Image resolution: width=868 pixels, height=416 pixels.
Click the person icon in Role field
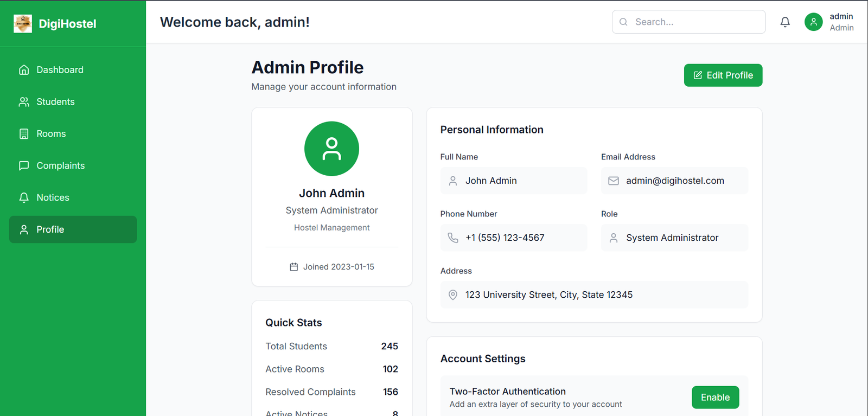tap(614, 238)
